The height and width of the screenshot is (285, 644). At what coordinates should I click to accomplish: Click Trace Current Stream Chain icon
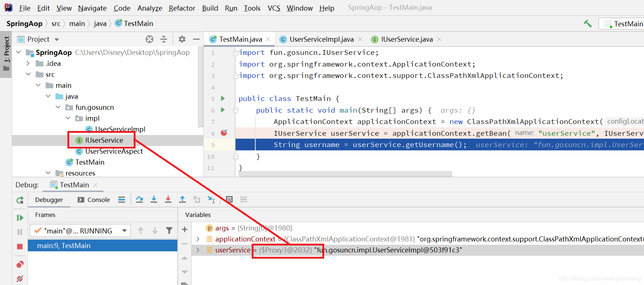[x=244, y=199]
